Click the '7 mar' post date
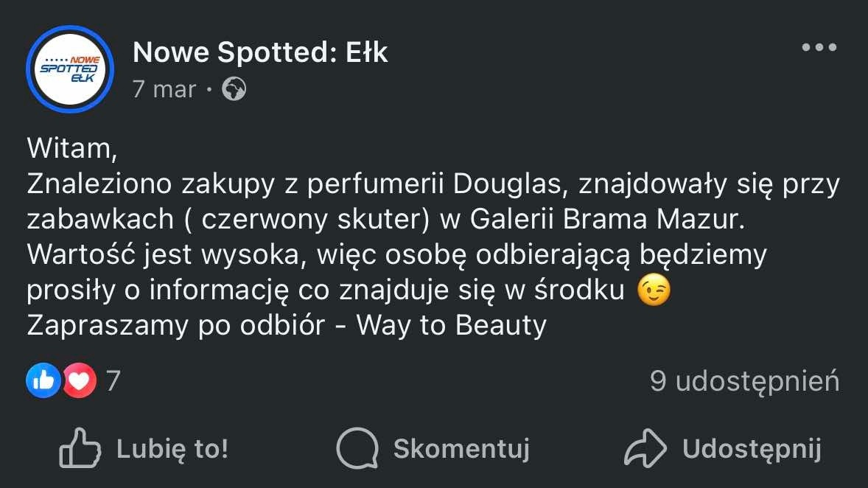This screenshot has height=488, width=868. tap(164, 89)
